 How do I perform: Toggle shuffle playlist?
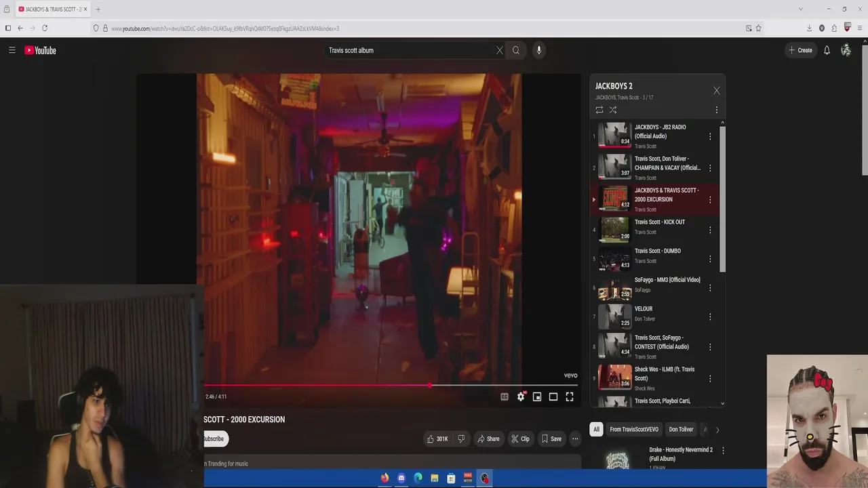[613, 110]
